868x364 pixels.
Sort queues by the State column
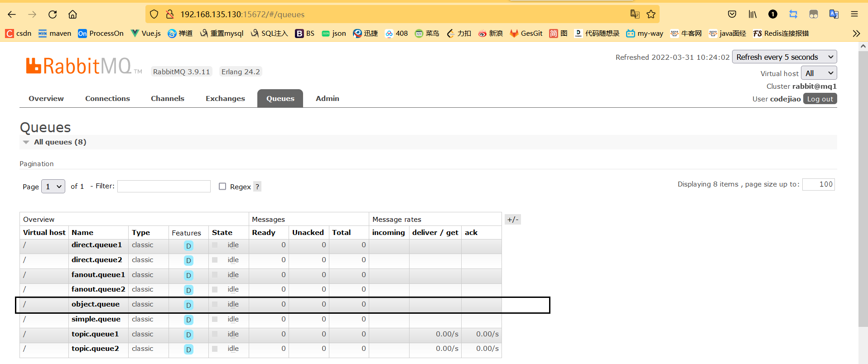click(222, 233)
